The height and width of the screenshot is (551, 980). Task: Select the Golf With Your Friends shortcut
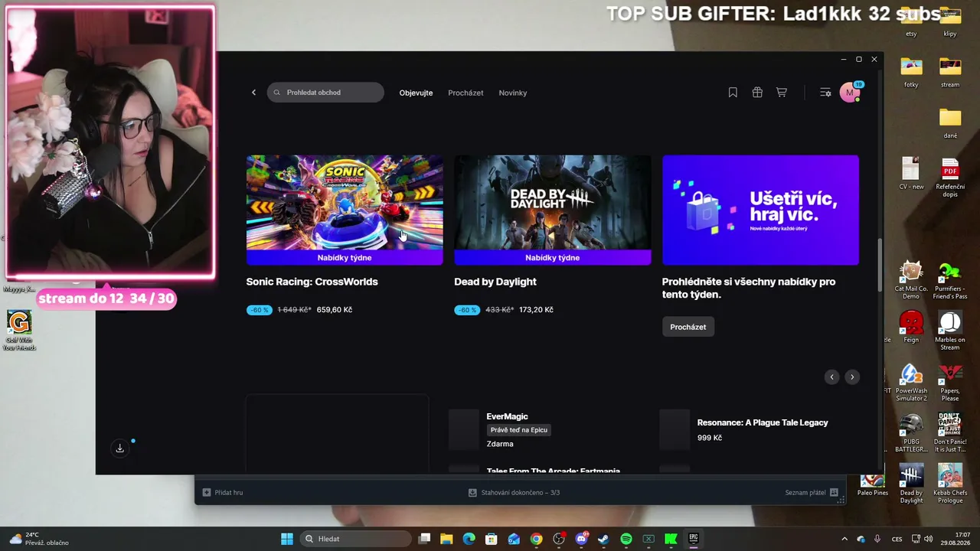pos(19,331)
